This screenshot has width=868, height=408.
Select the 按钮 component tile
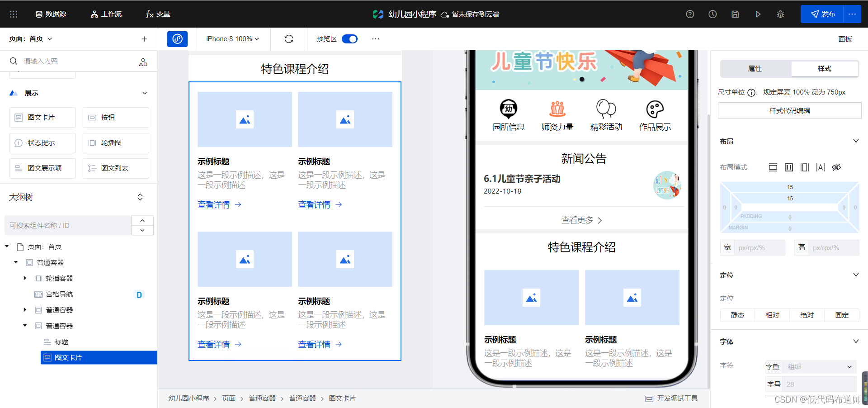tap(116, 118)
